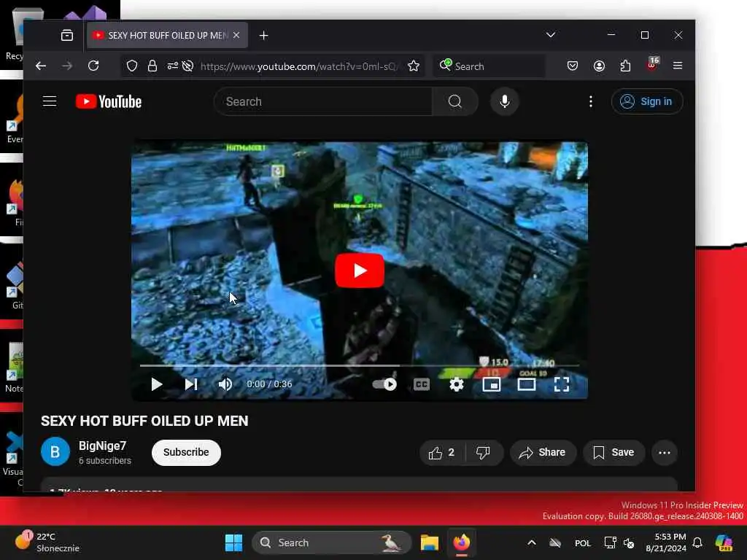Mute the video volume
The image size is (747, 560).
pyautogui.click(x=225, y=384)
